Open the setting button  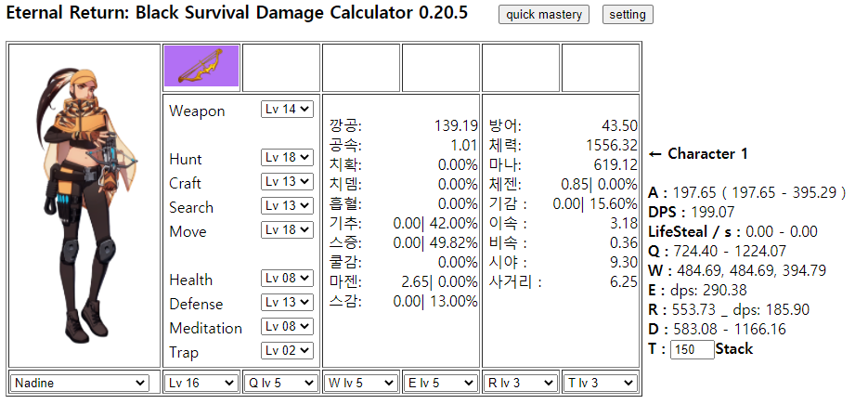click(x=628, y=15)
